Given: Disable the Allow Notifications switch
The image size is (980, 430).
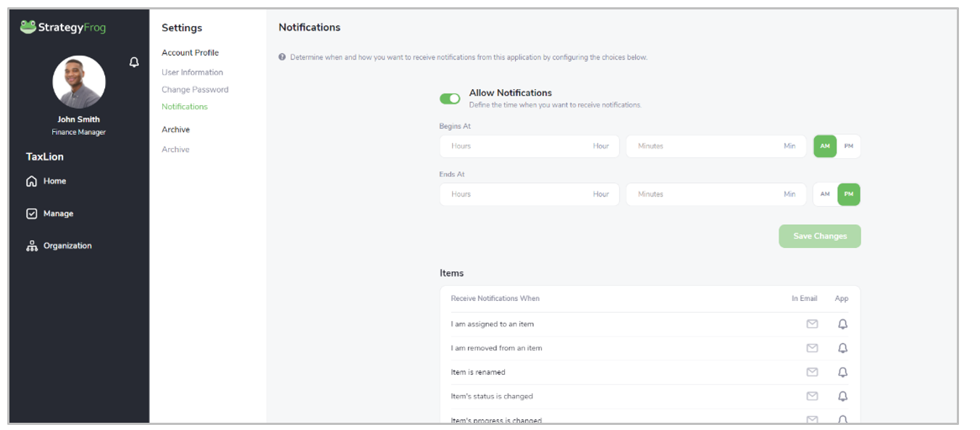Looking at the screenshot, I should (x=450, y=99).
